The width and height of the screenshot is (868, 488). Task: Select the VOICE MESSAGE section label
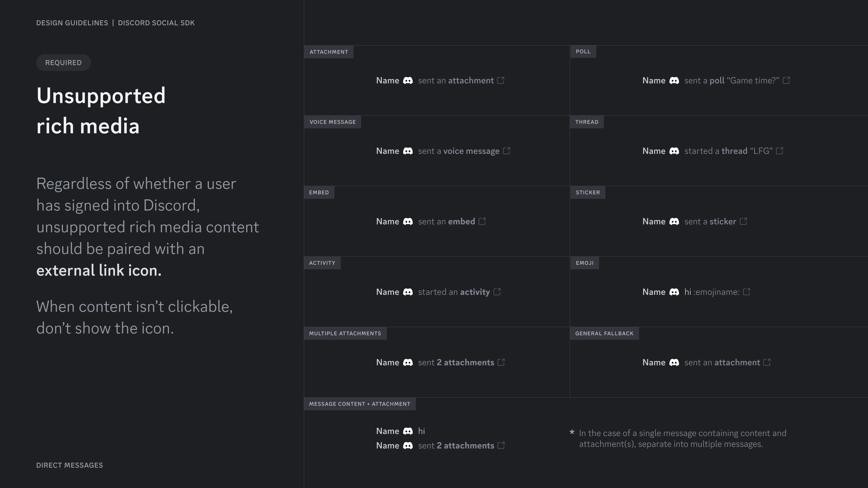click(333, 122)
